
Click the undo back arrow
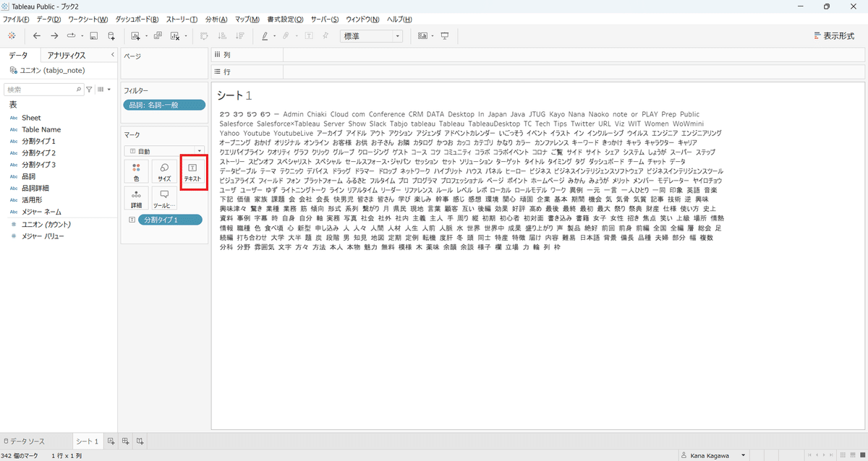(x=37, y=36)
